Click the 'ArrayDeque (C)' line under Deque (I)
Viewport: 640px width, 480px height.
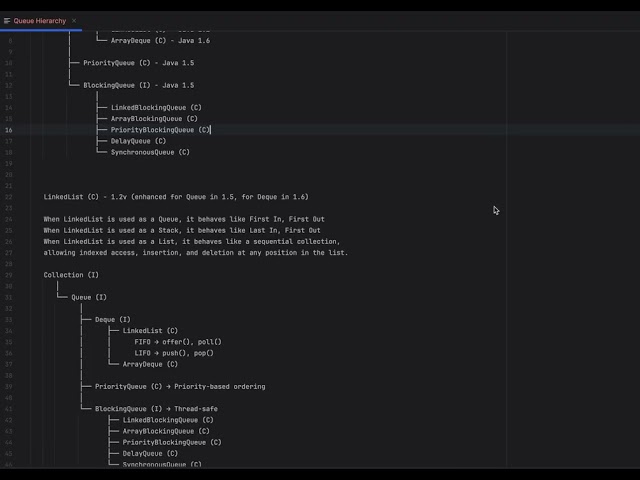(x=150, y=364)
